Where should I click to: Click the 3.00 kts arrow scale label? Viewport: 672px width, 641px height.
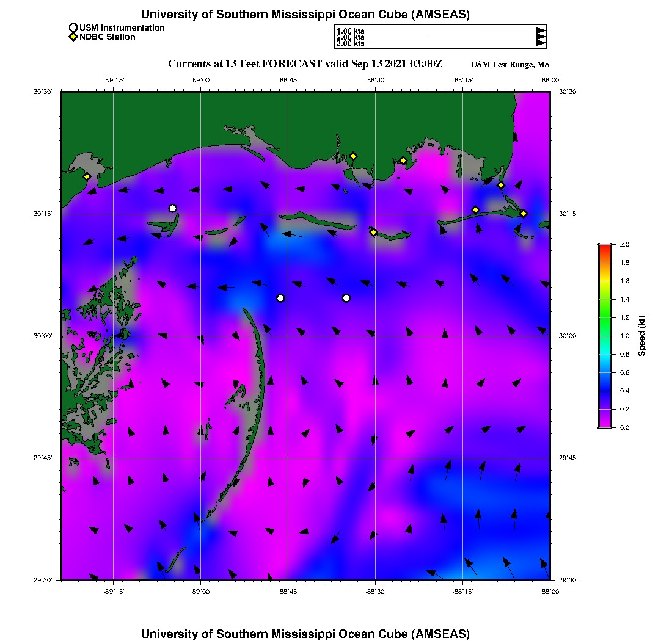pos(350,43)
